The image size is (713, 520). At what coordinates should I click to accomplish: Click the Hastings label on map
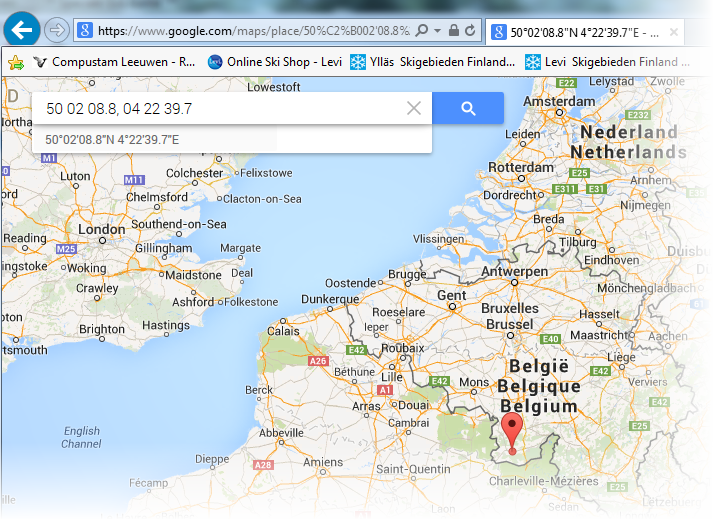click(x=166, y=325)
